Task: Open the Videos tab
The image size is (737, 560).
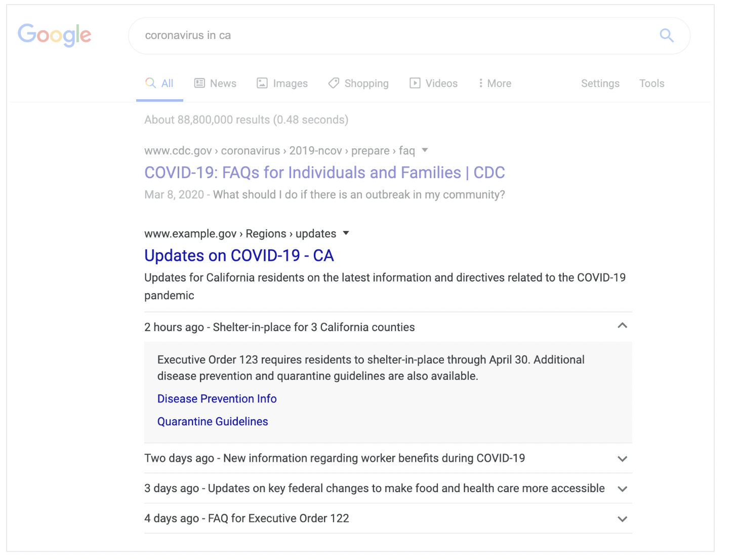Action: [434, 84]
